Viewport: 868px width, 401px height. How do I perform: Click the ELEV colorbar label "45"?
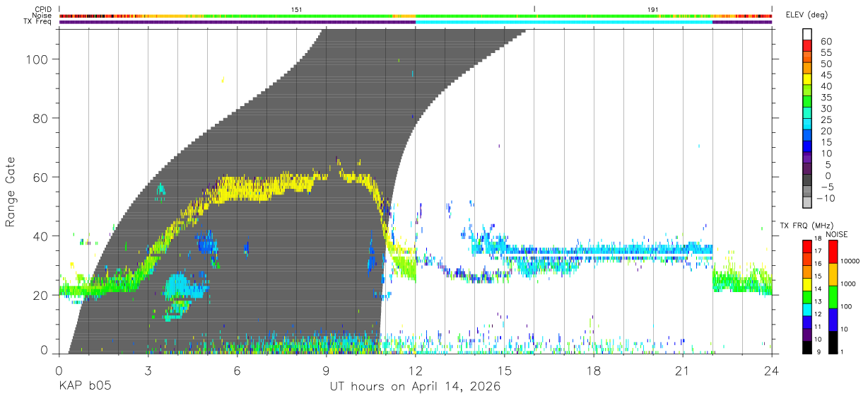(827, 76)
